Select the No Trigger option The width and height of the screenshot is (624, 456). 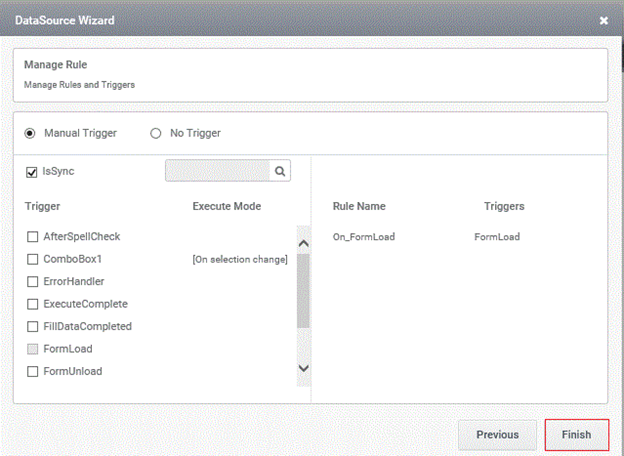pyautogui.click(x=156, y=133)
